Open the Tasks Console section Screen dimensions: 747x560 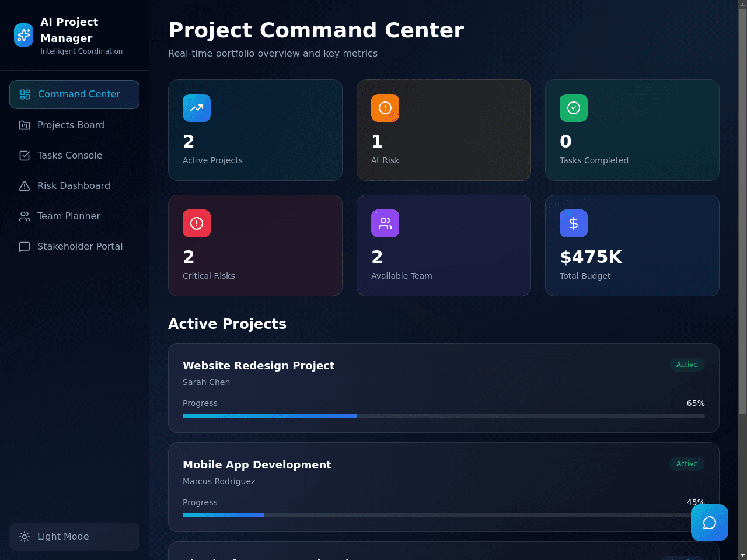[x=74, y=156]
